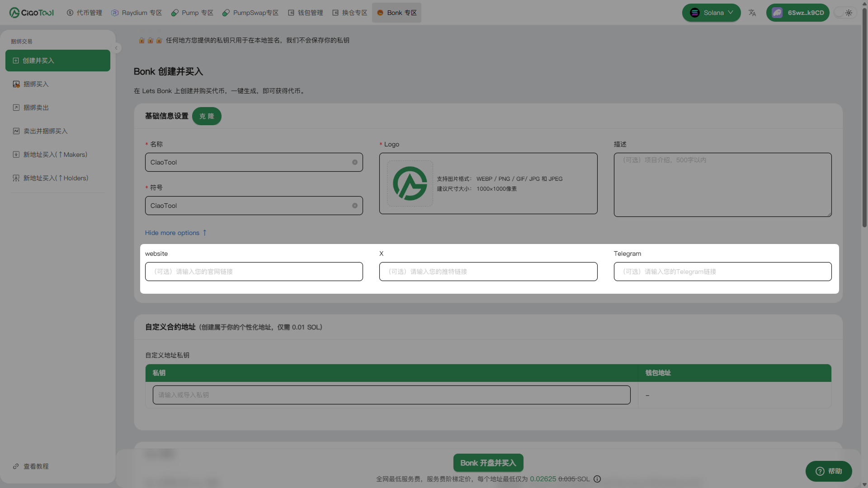The height and width of the screenshot is (488, 868).
Task: Open the PumpSwap专区 menu
Action: click(x=250, y=13)
